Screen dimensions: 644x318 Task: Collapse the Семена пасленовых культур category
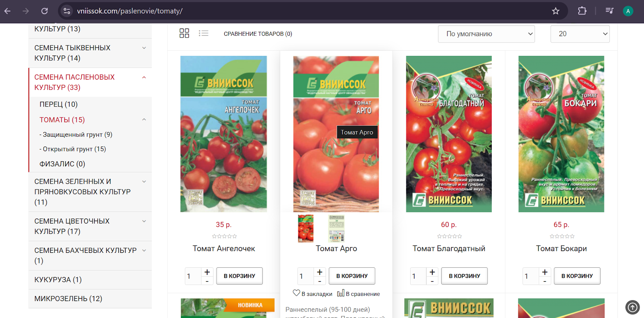tap(144, 77)
